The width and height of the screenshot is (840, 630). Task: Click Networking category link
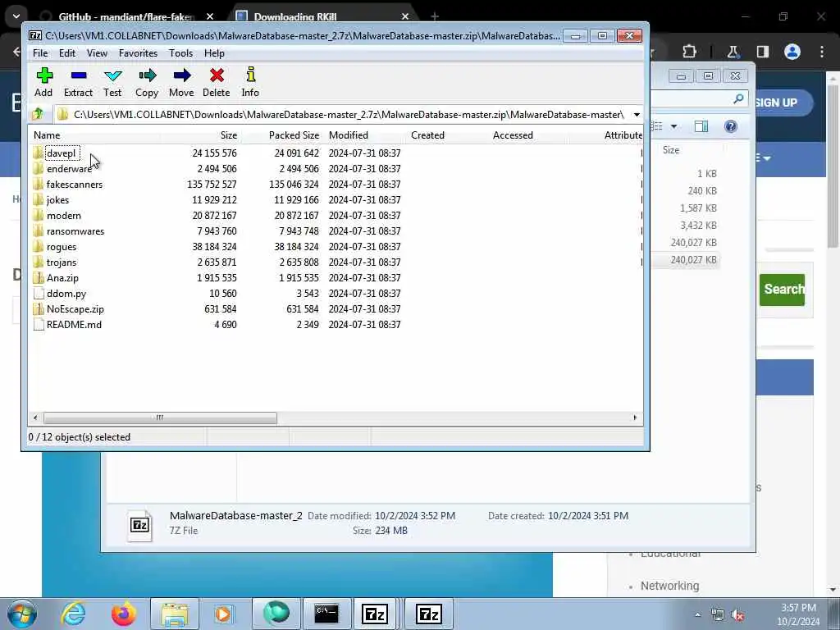(x=669, y=586)
